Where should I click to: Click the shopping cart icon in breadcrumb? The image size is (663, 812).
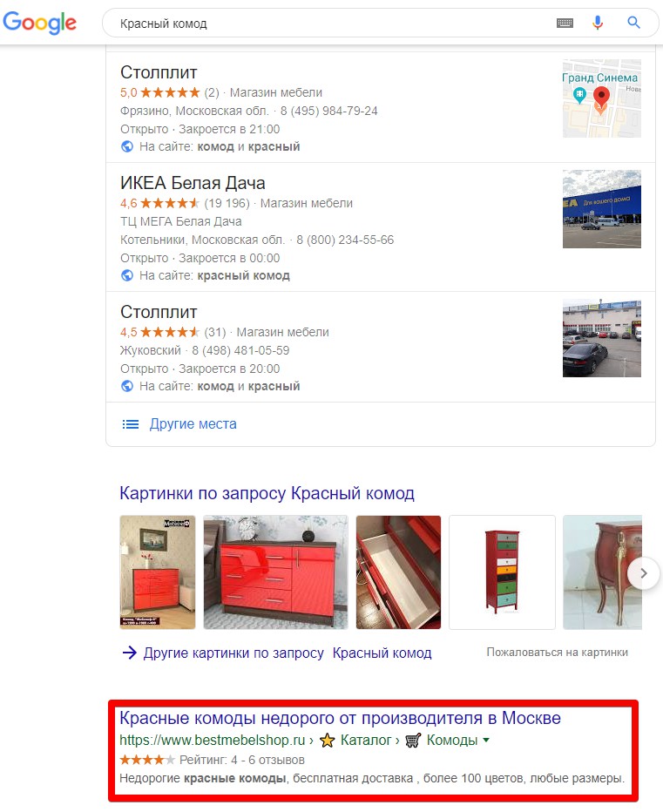[413, 741]
